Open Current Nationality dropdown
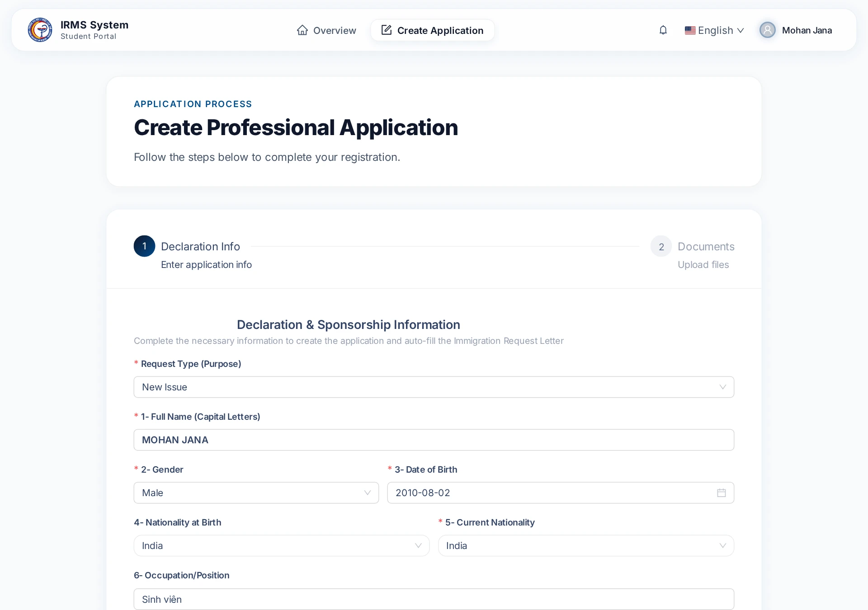Image resolution: width=868 pixels, height=610 pixels. coord(586,546)
